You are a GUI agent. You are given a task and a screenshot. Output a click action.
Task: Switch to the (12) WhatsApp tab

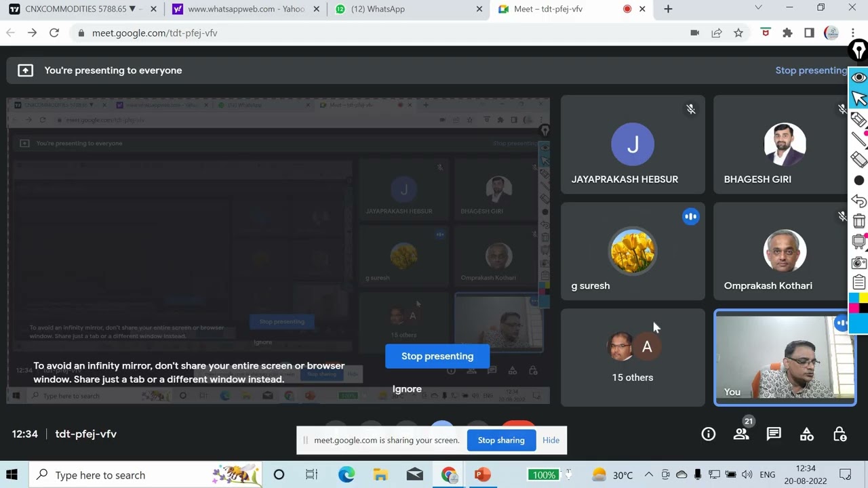pyautogui.click(x=407, y=9)
